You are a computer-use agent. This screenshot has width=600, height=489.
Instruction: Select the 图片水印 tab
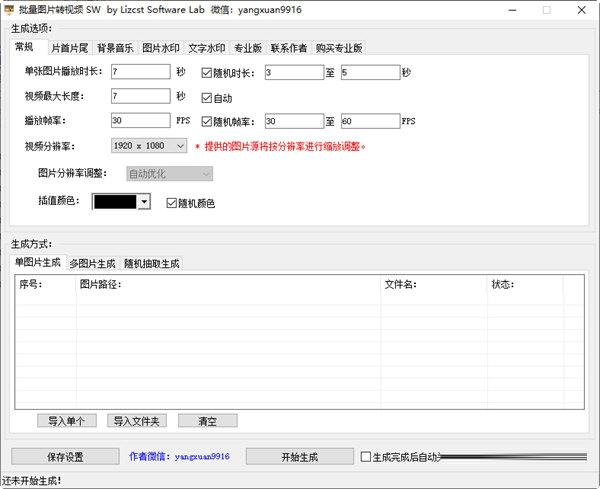[x=161, y=47]
